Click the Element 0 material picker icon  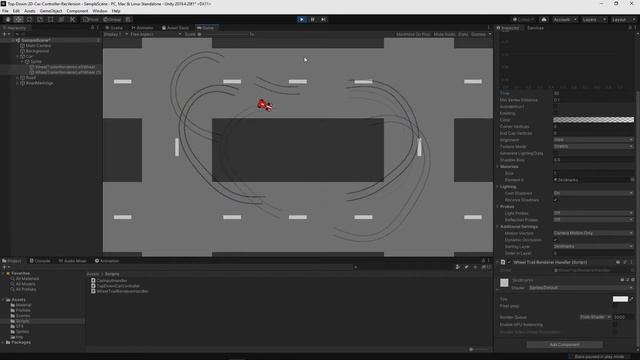pos(632,180)
